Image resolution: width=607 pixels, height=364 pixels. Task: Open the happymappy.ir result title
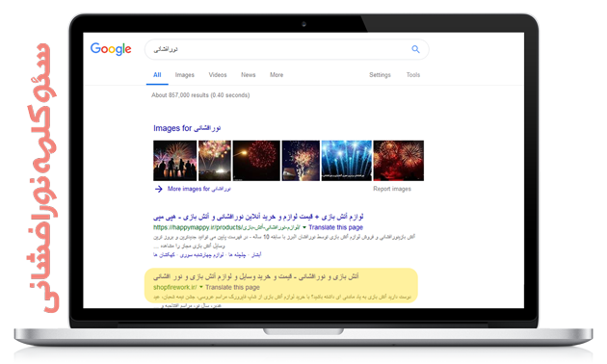tap(258, 217)
